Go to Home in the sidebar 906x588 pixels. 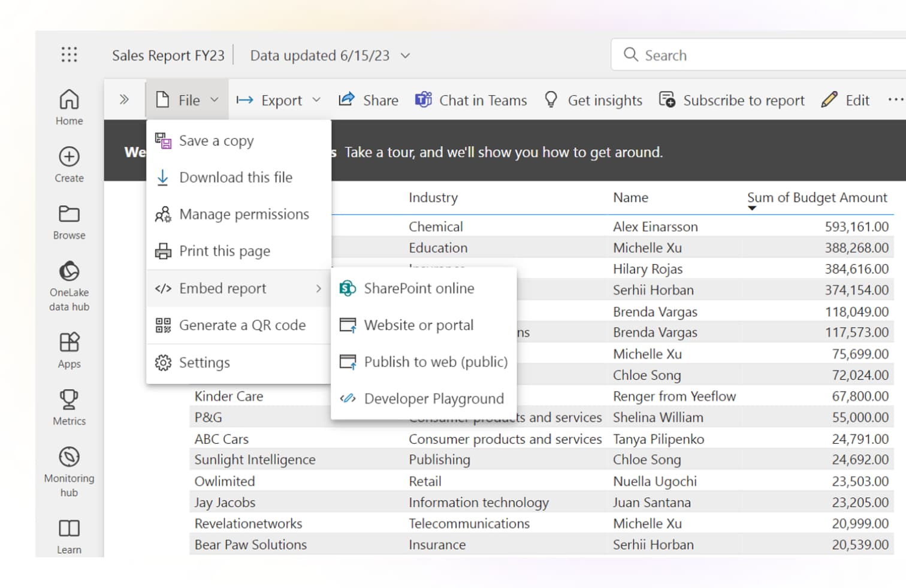click(69, 107)
